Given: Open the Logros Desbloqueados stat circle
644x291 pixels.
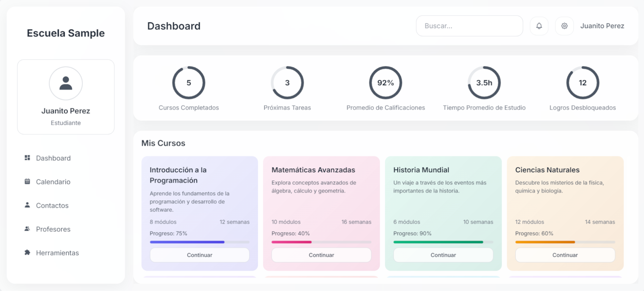Looking at the screenshot, I should pos(582,83).
